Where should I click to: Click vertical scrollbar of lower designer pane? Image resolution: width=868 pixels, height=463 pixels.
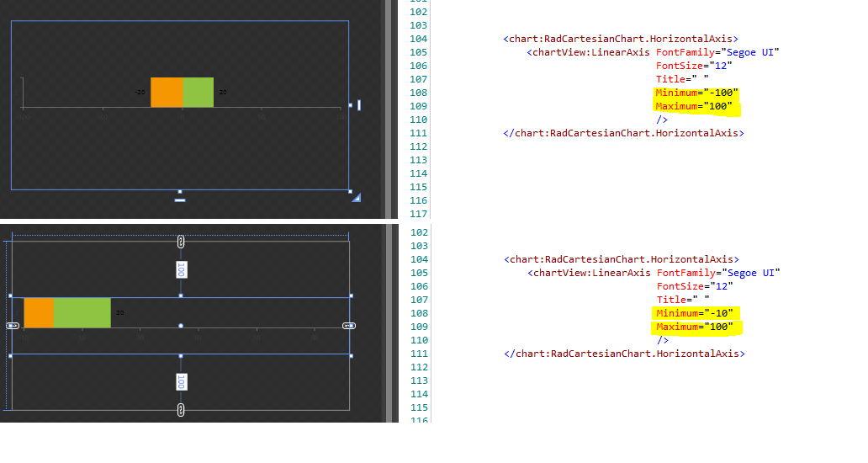pos(389,323)
